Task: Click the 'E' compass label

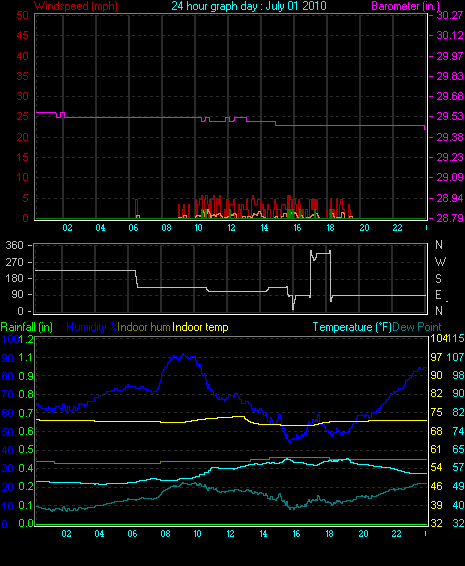Action: pyautogui.click(x=438, y=295)
